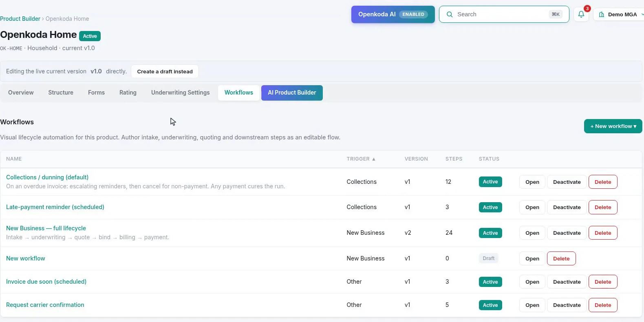Screen dimensions: 644x322
Task: Deactivate the Collections / dunning workflow
Action: 567,182
